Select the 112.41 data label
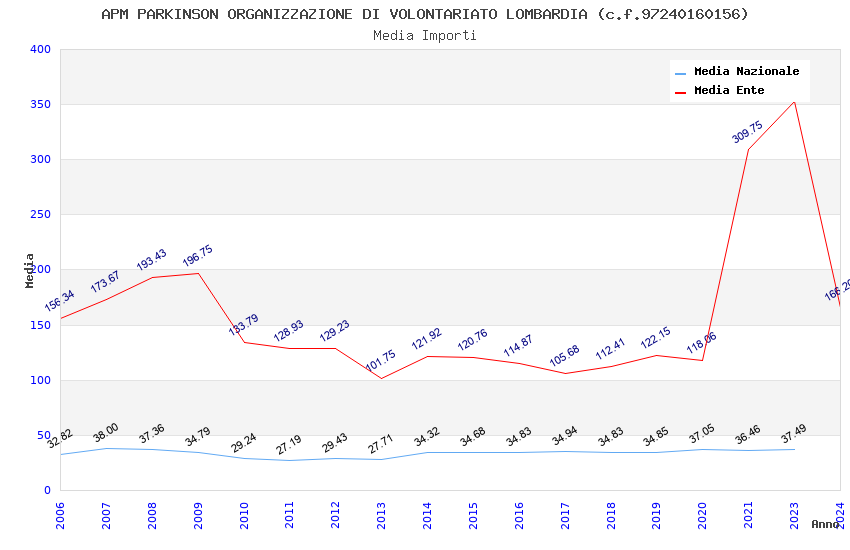 [x=610, y=349]
